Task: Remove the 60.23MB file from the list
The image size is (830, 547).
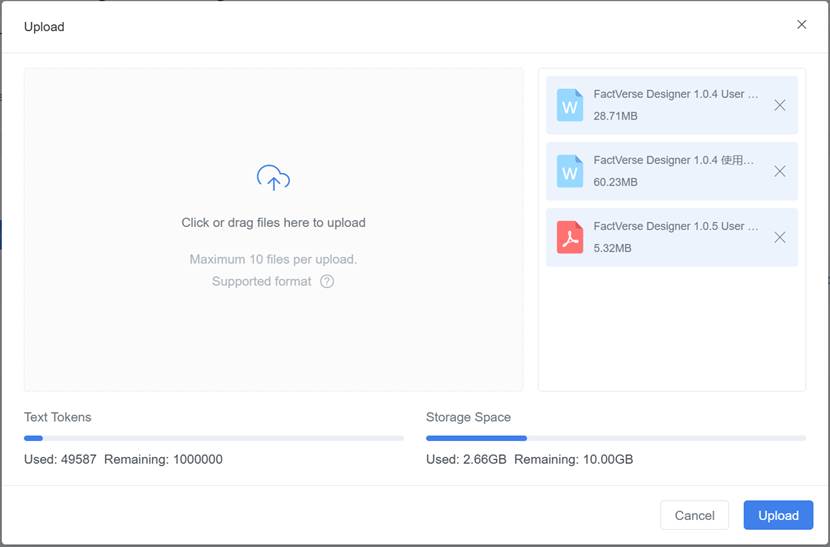Action: pyautogui.click(x=780, y=171)
